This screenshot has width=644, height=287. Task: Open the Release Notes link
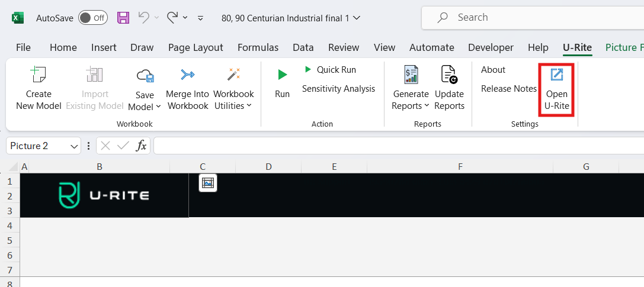click(x=508, y=89)
